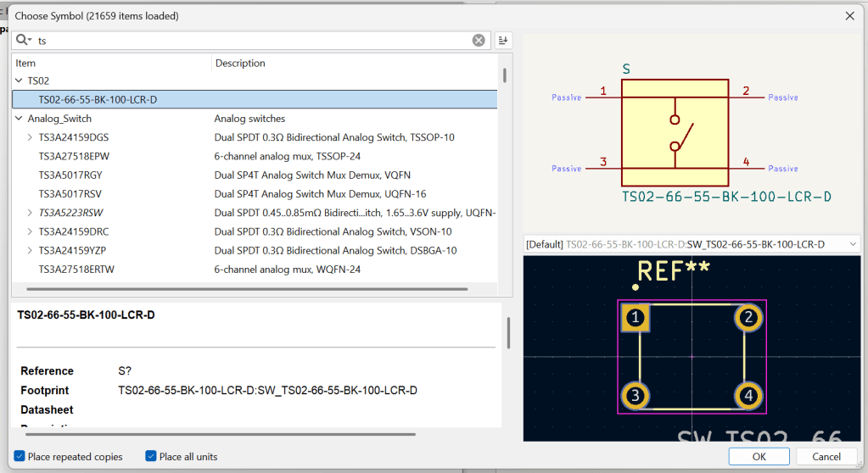Select TS3A5017RGY in the symbol list
Viewport: 868px width, 473px height.
coord(71,175)
